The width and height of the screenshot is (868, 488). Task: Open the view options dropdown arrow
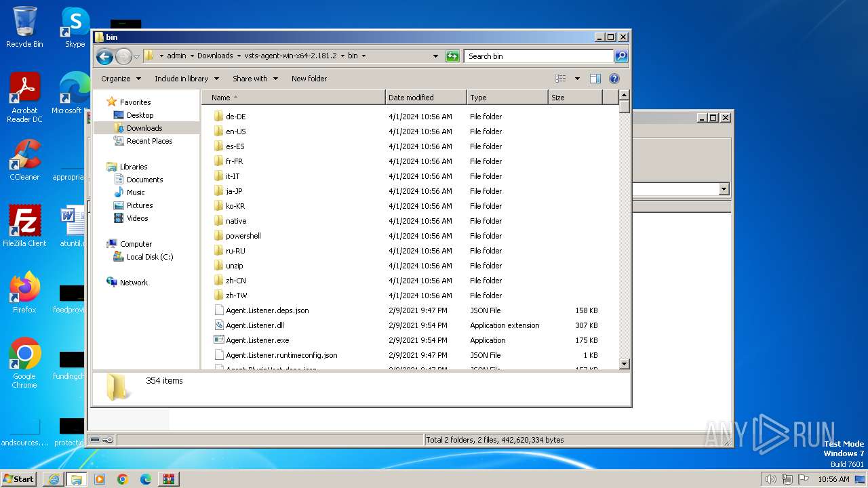tap(577, 79)
